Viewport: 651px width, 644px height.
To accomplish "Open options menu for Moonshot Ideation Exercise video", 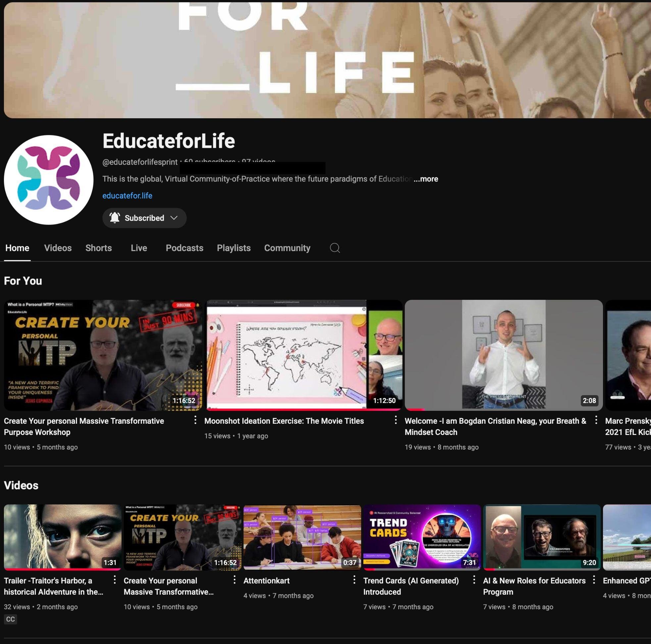I will (x=396, y=420).
